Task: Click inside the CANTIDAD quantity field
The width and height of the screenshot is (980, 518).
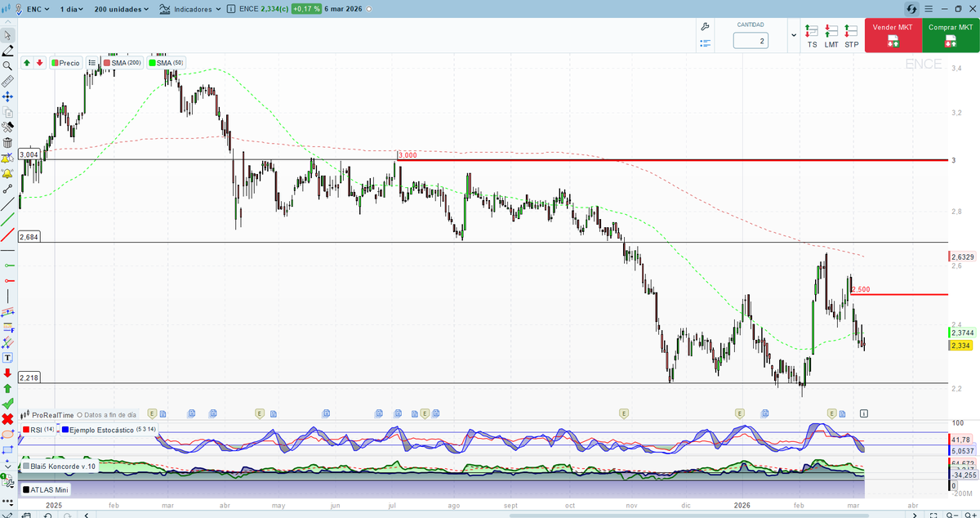Action: click(x=751, y=41)
